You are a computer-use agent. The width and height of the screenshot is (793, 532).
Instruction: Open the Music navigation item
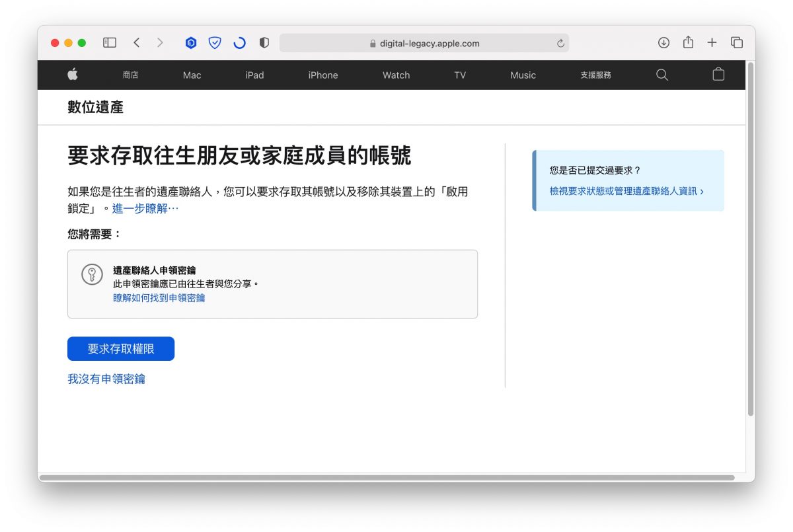(523, 75)
